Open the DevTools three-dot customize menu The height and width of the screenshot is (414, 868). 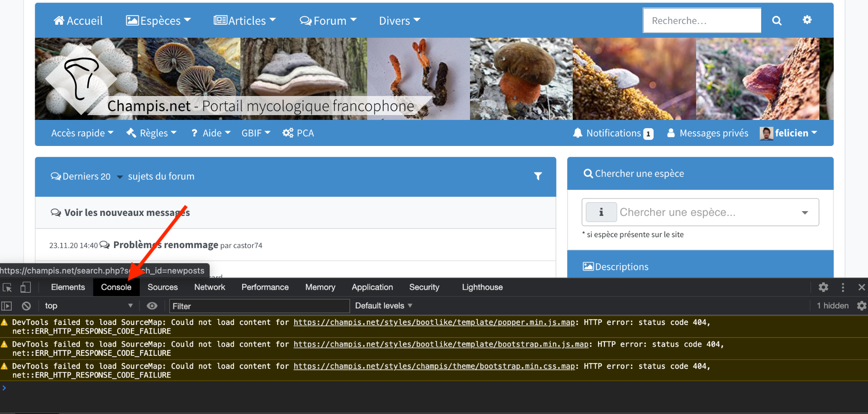(x=843, y=287)
